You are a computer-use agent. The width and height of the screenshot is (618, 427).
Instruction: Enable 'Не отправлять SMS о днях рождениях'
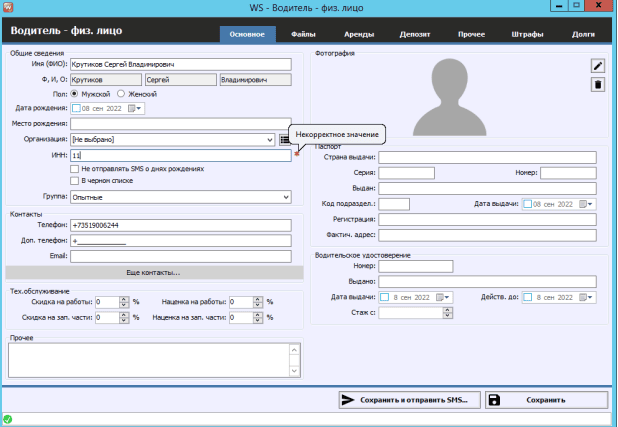tap(75, 169)
